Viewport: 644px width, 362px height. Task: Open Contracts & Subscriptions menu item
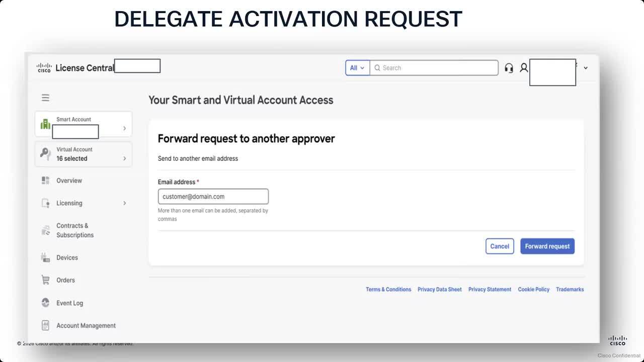click(x=74, y=230)
